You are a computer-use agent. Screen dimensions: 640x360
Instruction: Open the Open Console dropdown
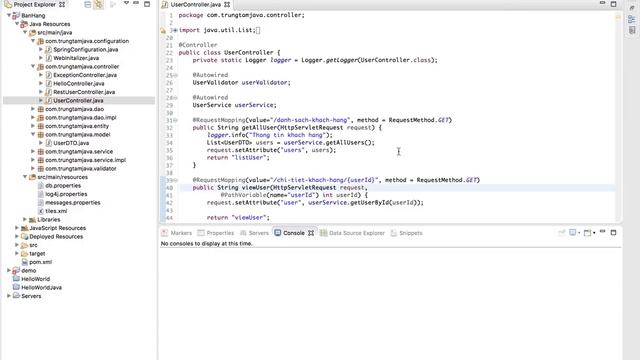[594, 233]
